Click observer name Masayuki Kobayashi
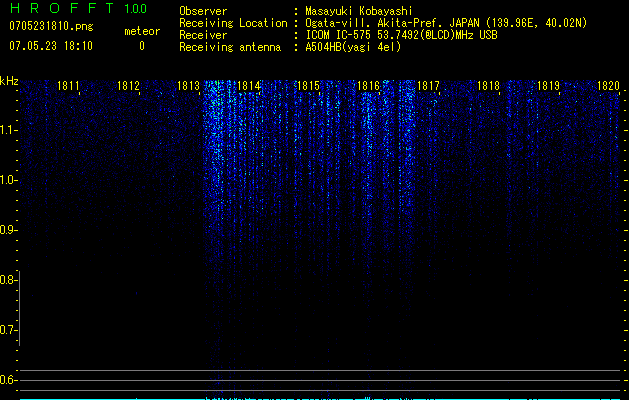629x400 pixels. pos(359,11)
